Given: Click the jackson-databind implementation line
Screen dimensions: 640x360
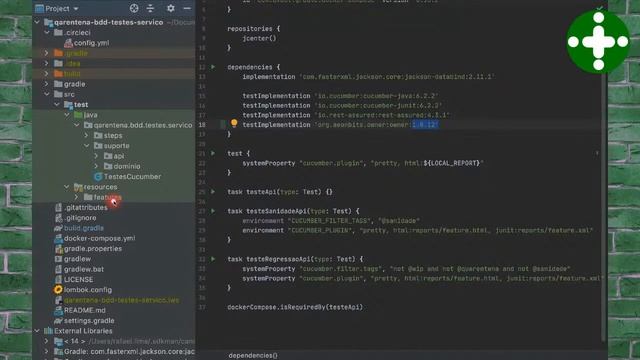Looking at the screenshot, I should 369,76.
